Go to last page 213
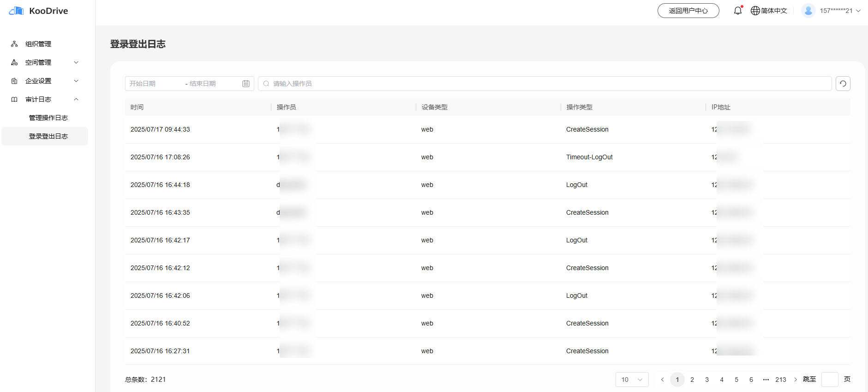868x392 pixels. (x=781, y=380)
